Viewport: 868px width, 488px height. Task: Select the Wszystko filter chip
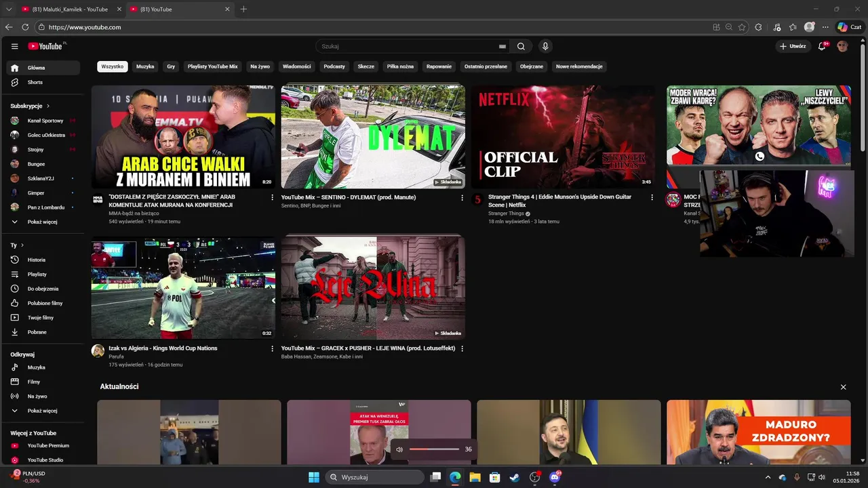coord(113,66)
